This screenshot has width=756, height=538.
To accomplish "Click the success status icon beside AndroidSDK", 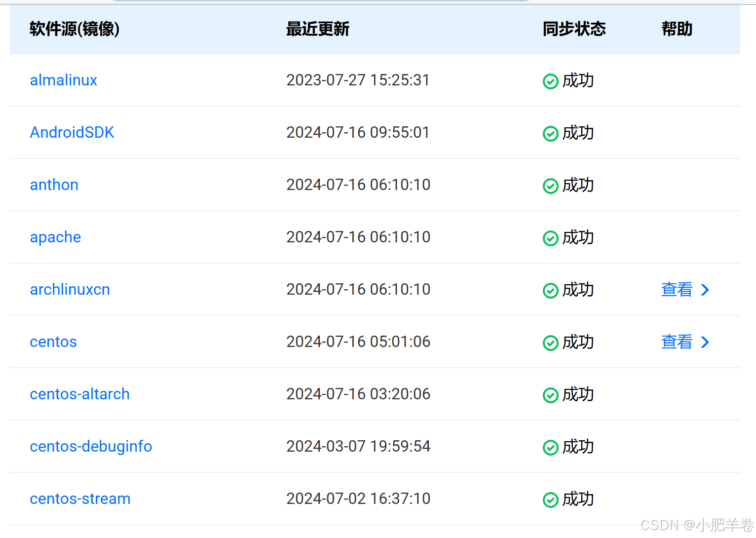I will (x=550, y=133).
